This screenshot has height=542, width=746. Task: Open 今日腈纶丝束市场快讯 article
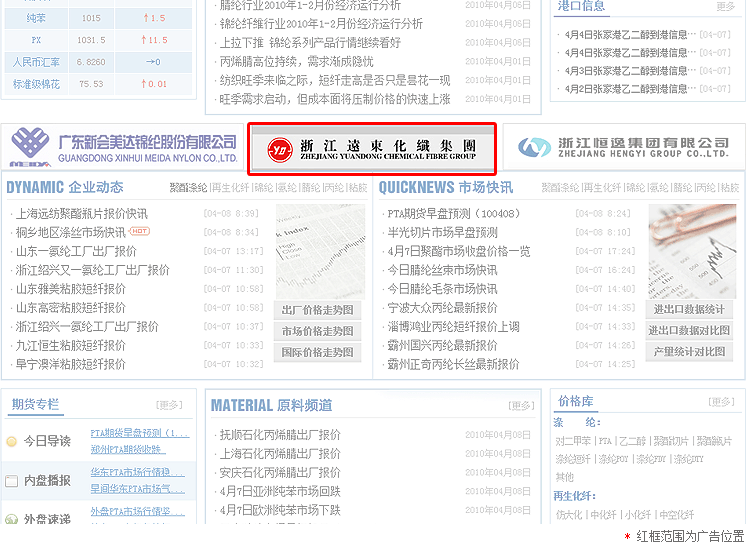click(442, 270)
